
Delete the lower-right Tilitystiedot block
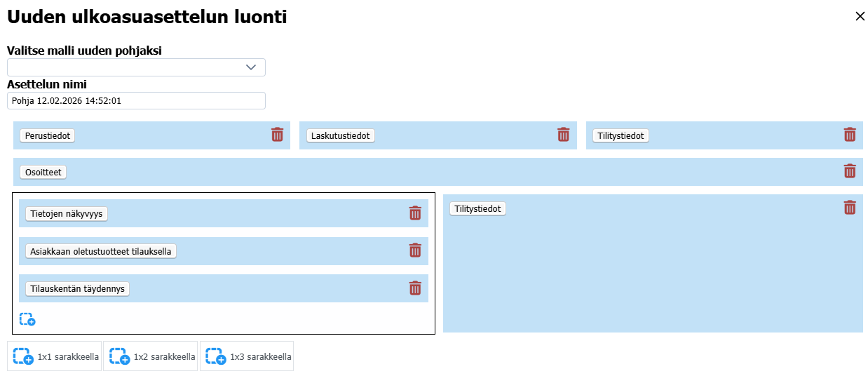point(849,208)
